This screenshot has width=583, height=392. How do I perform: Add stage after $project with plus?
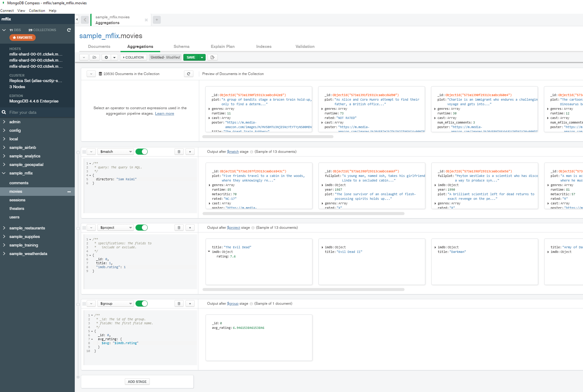point(190,228)
